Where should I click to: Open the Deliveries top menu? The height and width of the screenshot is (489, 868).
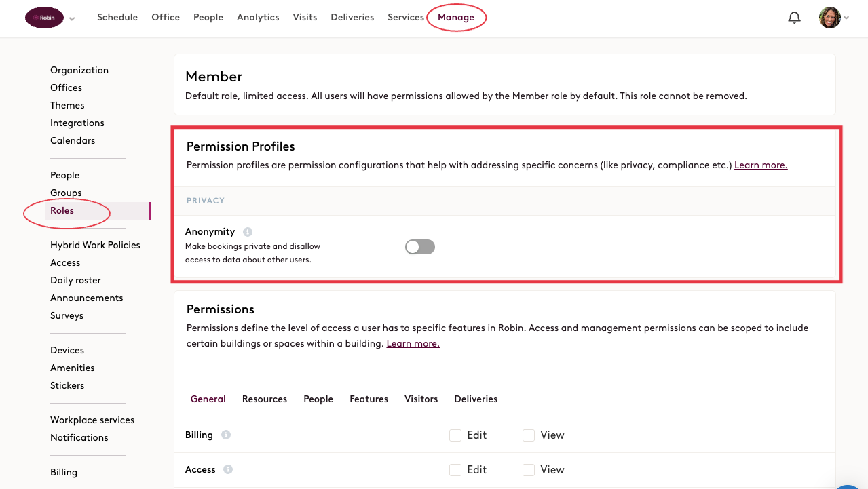pyautogui.click(x=352, y=18)
